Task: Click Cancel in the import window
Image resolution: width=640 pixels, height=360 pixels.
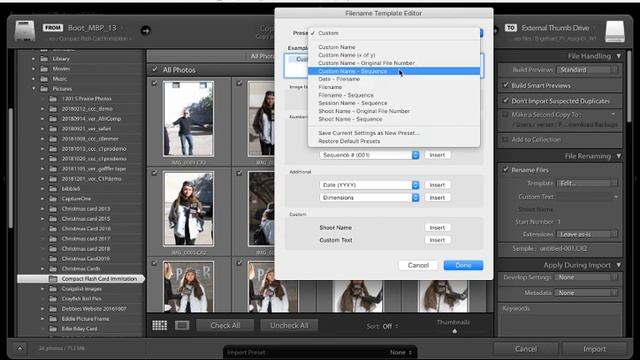Action: [526, 349]
